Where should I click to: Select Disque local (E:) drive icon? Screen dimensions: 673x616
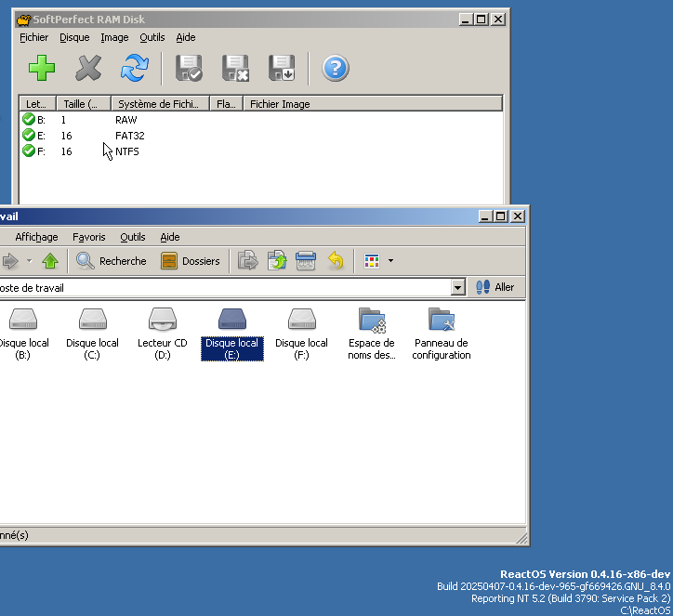tap(232, 320)
